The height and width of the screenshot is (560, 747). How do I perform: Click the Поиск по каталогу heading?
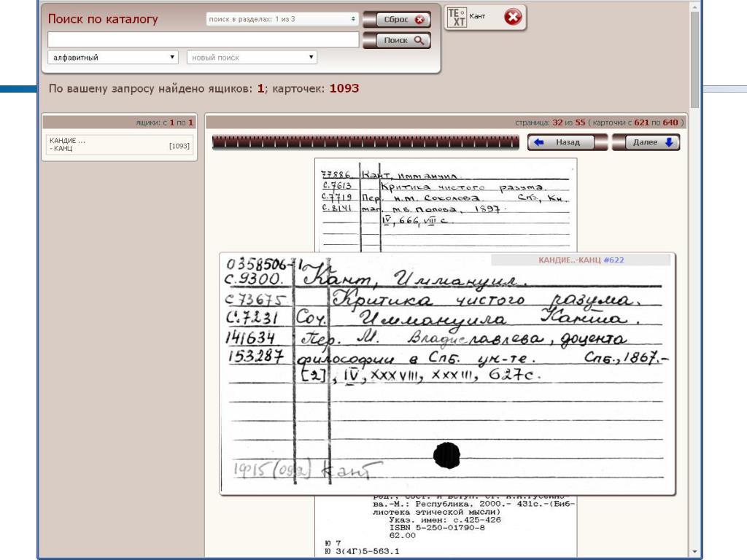click(103, 19)
